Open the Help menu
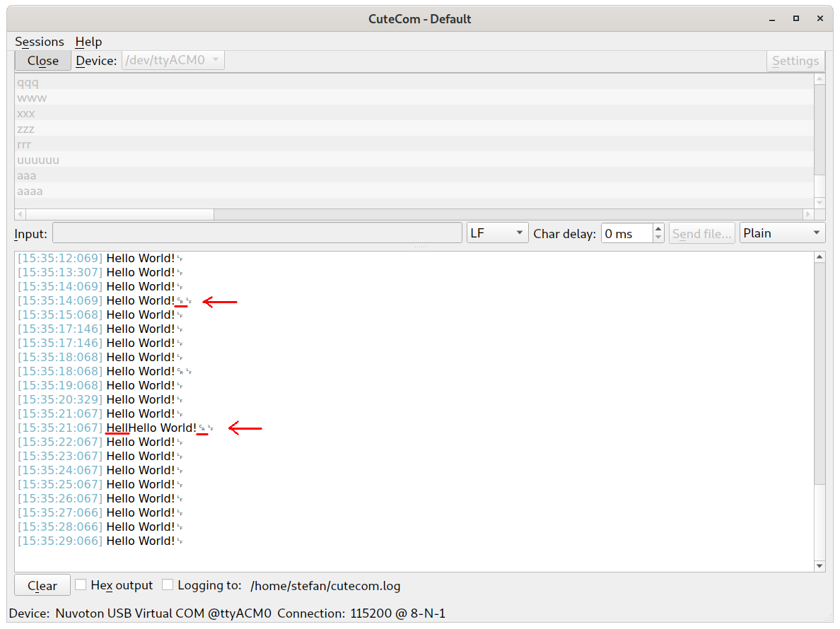The width and height of the screenshot is (840, 629). pyautogui.click(x=88, y=42)
